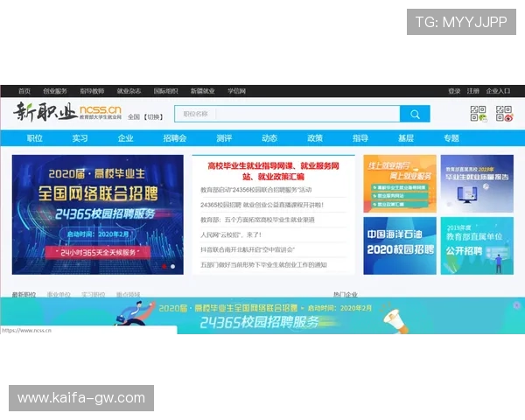The image size is (525, 420).
Task: Select the 最新职位 list tab
Action: pos(24,294)
